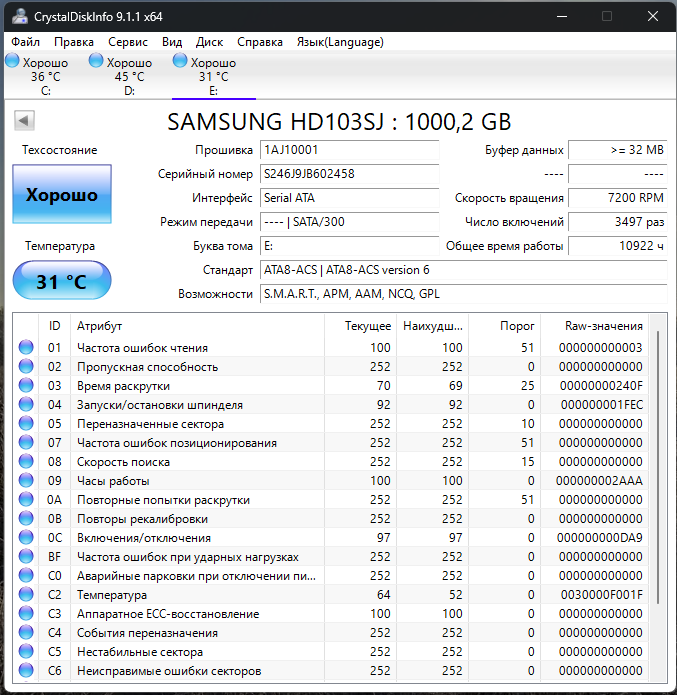Click status icon for Частота ошибок чтения
677x695 pixels.
pyautogui.click(x=26, y=347)
